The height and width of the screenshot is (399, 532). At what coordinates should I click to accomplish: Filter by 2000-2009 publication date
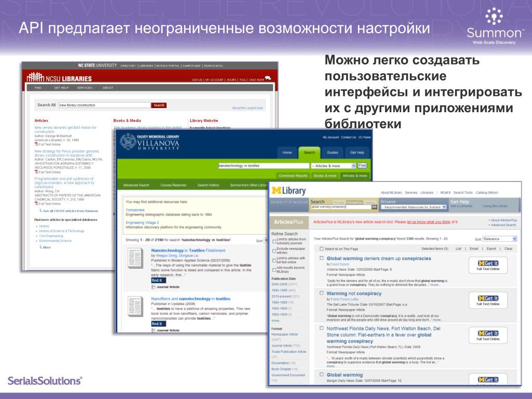coord(284,284)
